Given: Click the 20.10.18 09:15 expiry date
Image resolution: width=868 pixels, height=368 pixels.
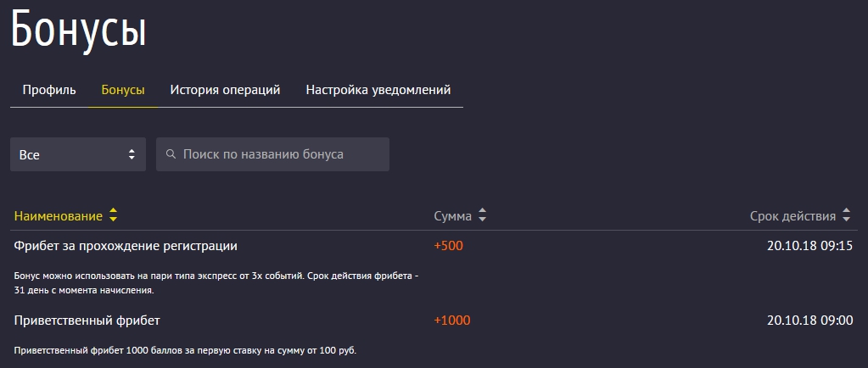Looking at the screenshot, I should [809, 246].
